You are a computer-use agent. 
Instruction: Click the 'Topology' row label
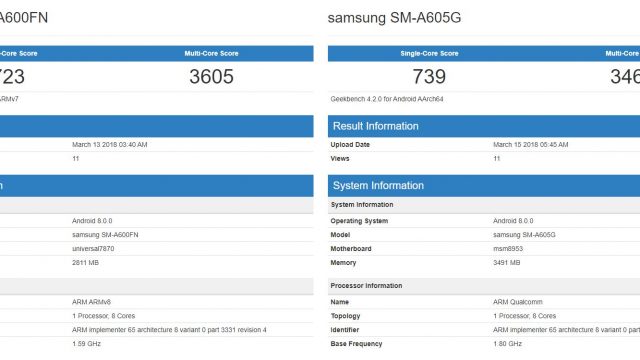click(x=345, y=316)
